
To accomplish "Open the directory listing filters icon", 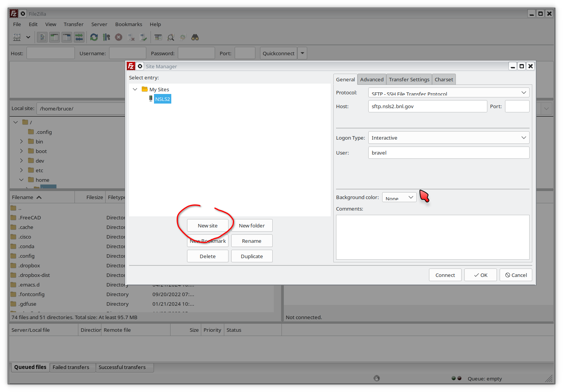I will pos(158,37).
